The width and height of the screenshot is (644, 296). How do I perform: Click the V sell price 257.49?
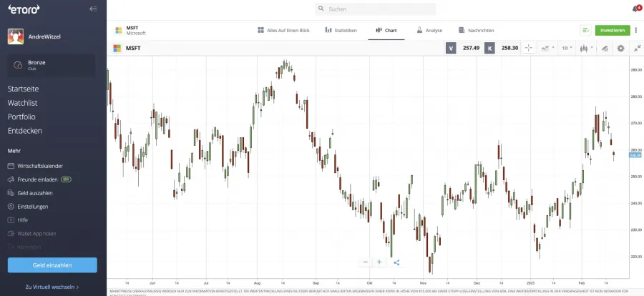pos(464,48)
